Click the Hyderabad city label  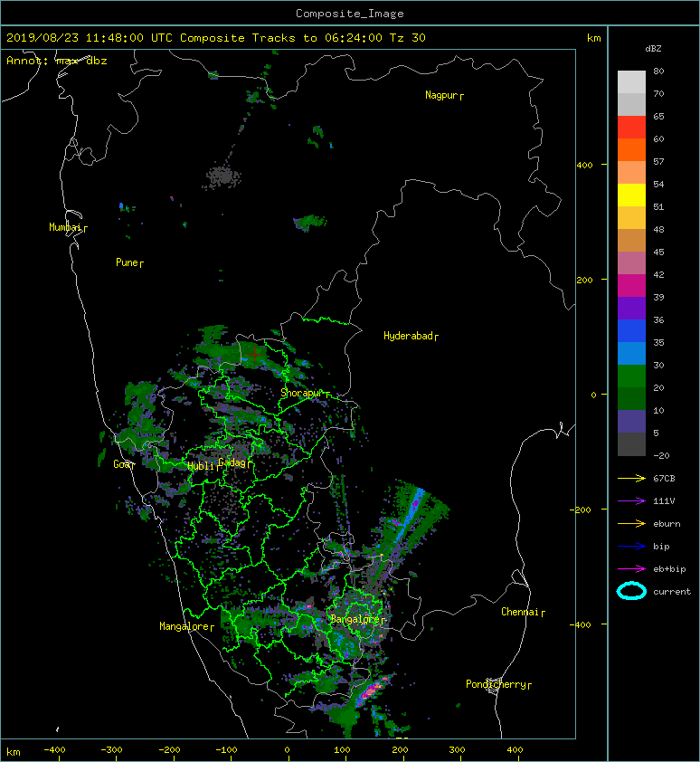(408, 336)
